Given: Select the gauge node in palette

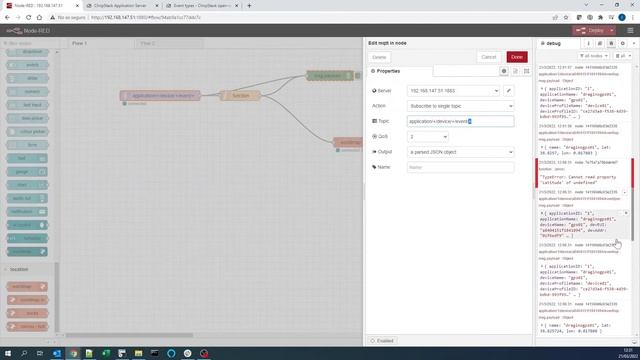Looking at the screenshot, I should click(x=27, y=172).
